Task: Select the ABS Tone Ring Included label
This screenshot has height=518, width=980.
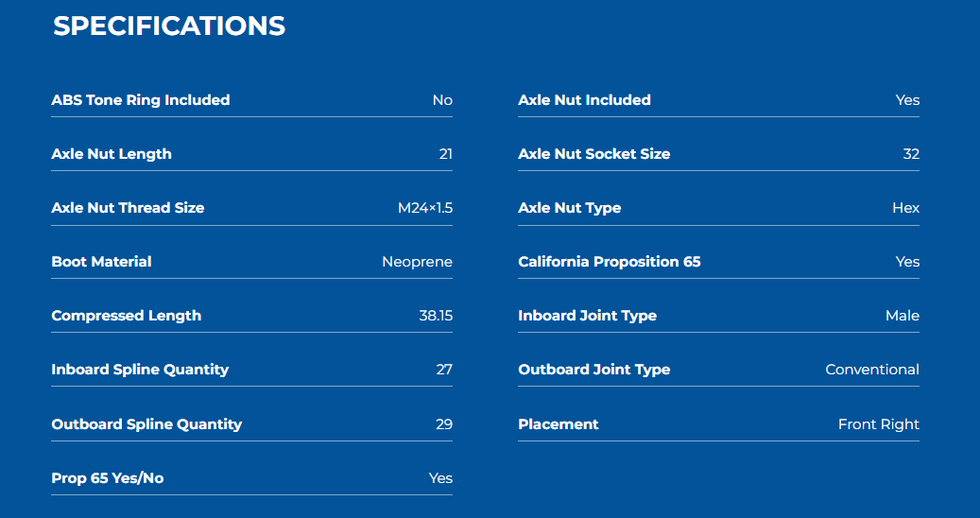Action: pos(141,100)
